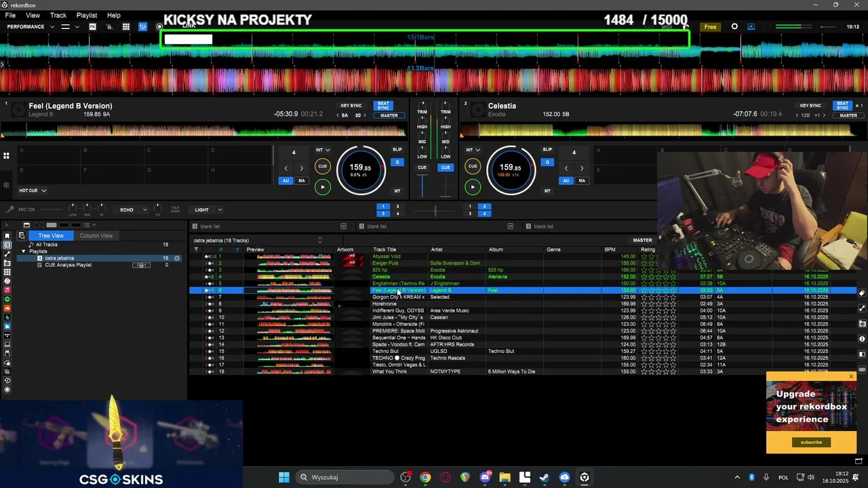
Task: Select the CUE Analysis Playlist
Action: point(68,265)
